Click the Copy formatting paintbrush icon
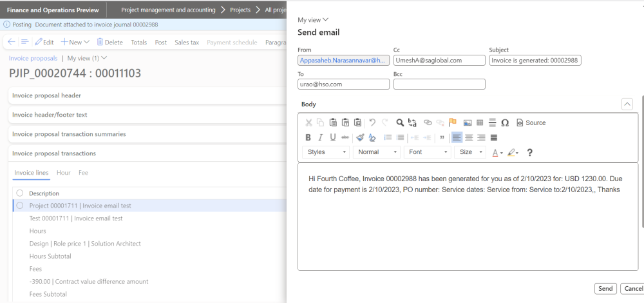The height and width of the screenshot is (303, 644). 360,137
